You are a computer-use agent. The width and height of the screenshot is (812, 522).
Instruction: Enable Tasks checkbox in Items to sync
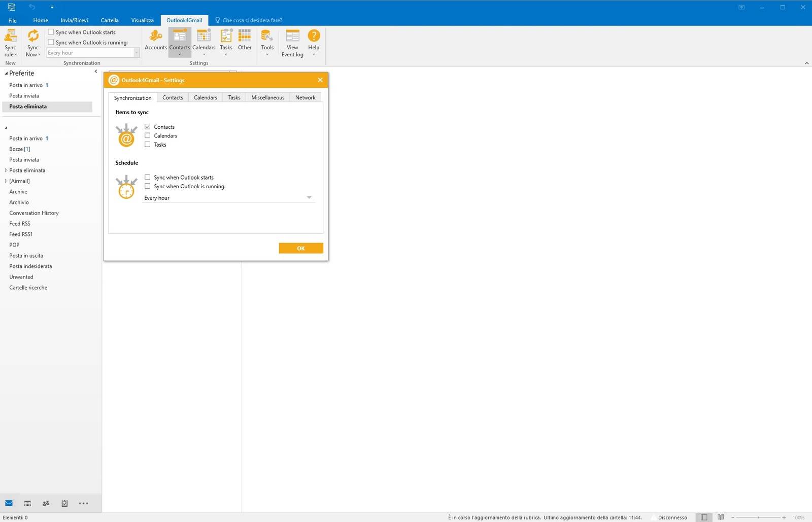click(148, 145)
